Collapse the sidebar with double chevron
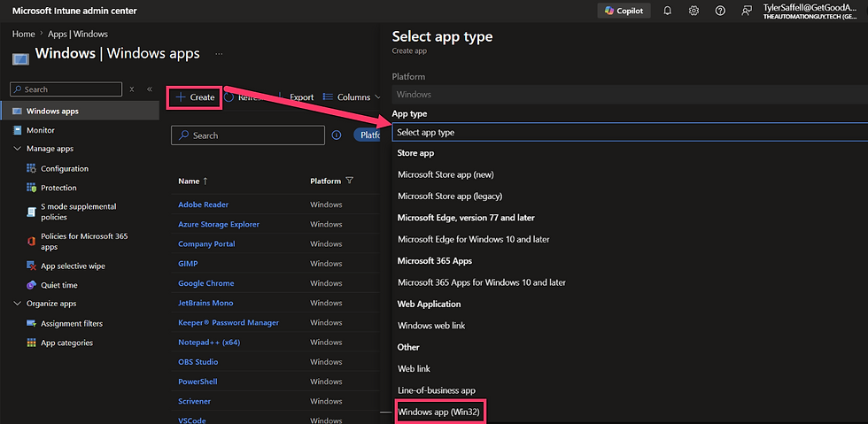 (150, 89)
